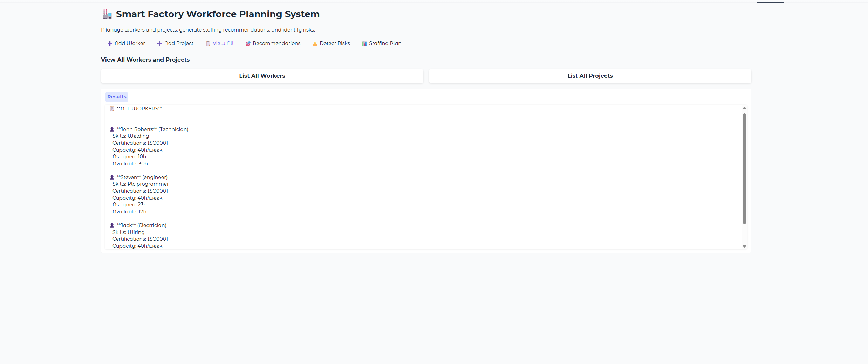Click the clipboard icon on View All
The width and height of the screenshot is (868, 364).
(x=208, y=43)
